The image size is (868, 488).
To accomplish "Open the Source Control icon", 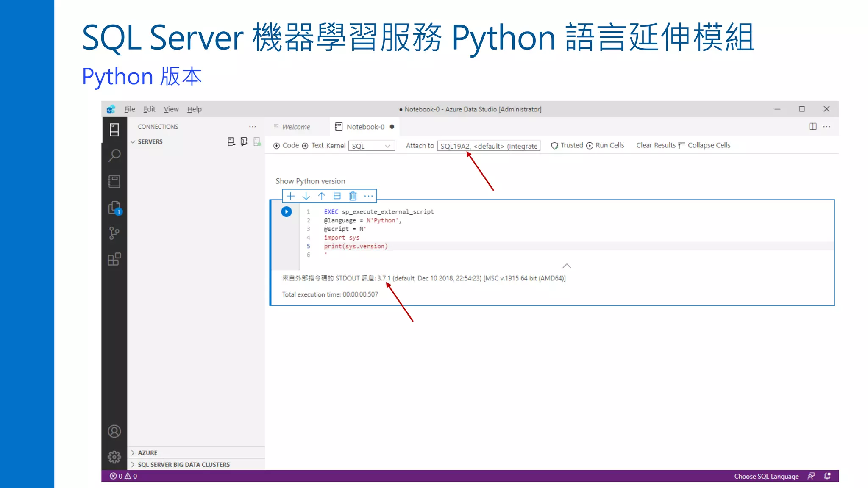I will pyautogui.click(x=114, y=233).
